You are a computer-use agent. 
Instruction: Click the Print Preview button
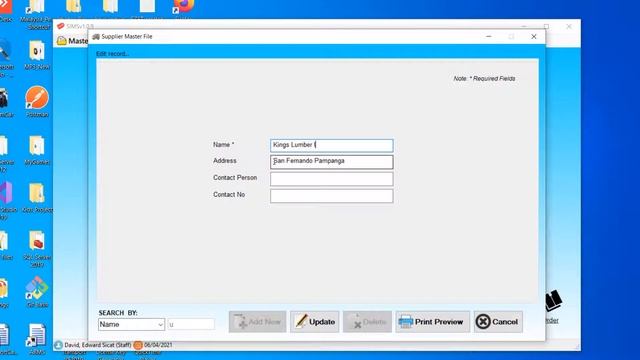pos(432,322)
